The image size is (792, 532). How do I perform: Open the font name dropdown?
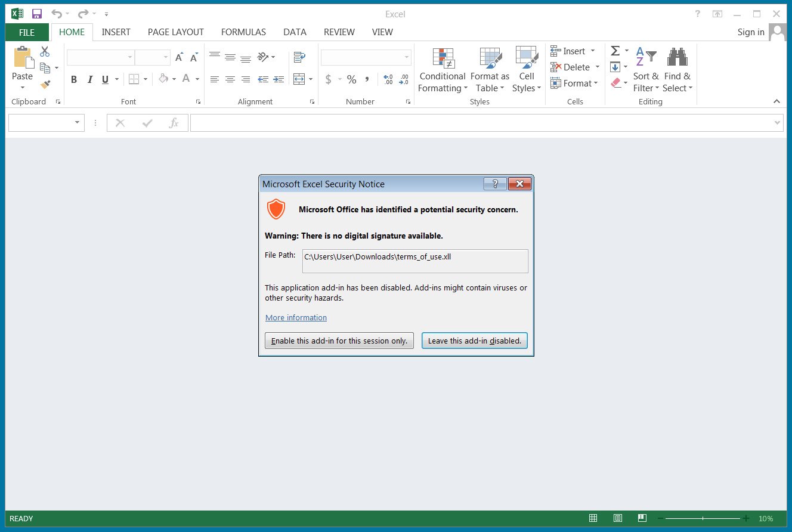(x=130, y=58)
